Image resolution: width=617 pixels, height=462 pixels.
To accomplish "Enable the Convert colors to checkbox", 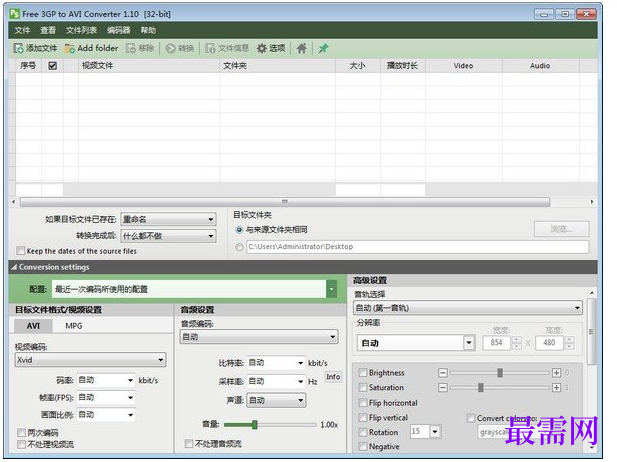I will 471,418.
